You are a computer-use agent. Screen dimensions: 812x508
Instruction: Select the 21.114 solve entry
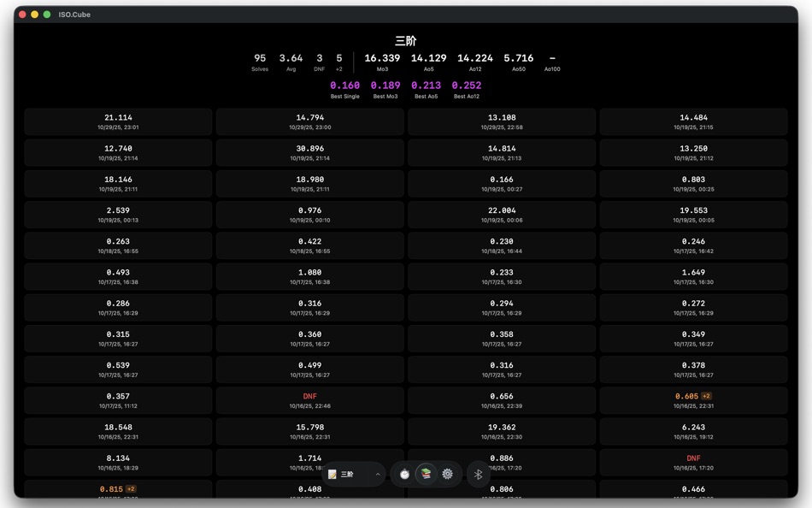click(x=117, y=121)
